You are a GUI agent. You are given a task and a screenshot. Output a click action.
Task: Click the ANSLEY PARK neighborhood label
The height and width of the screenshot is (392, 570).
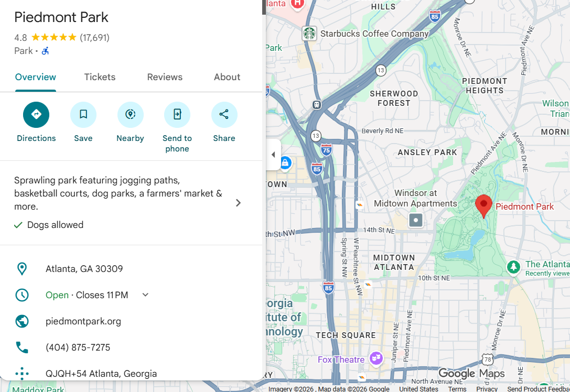427,153
